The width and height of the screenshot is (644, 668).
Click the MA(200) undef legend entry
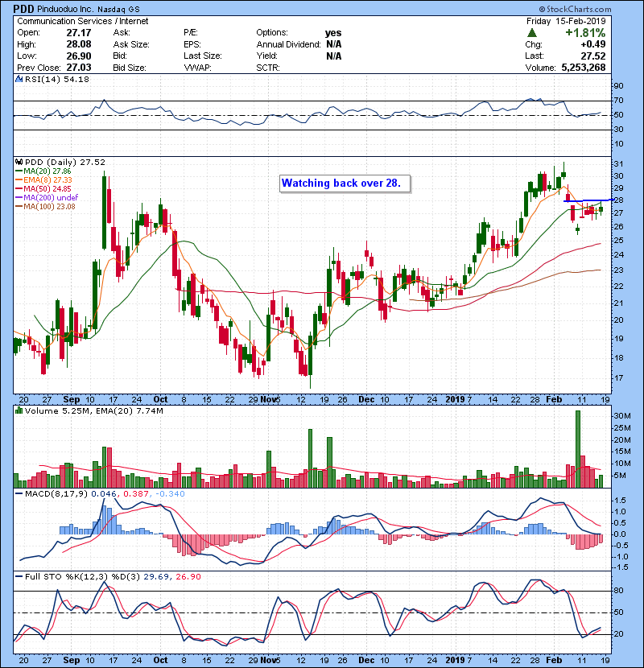pyautogui.click(x=47, y=198)
